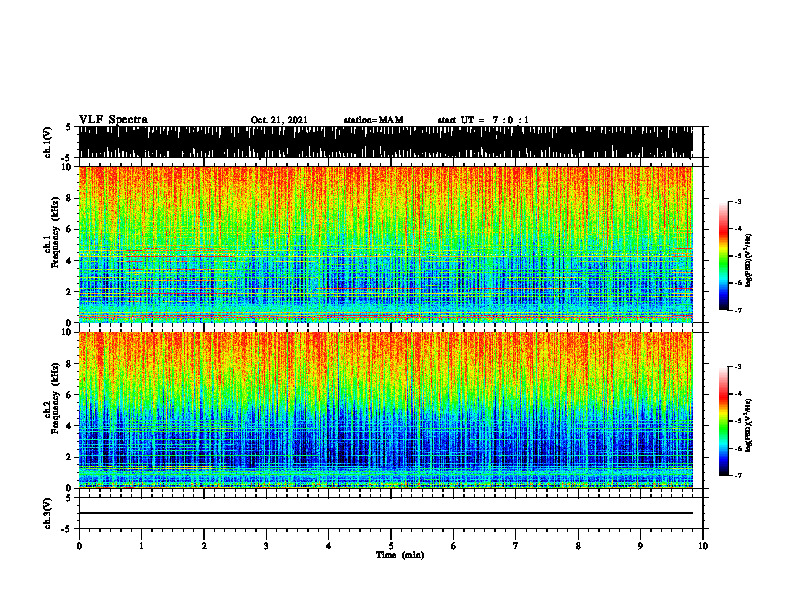The width and height of the screenshot is (792, 612).
Task: Click the "-7" label on ch.2 color bar
Action: (x=737, y=475)
